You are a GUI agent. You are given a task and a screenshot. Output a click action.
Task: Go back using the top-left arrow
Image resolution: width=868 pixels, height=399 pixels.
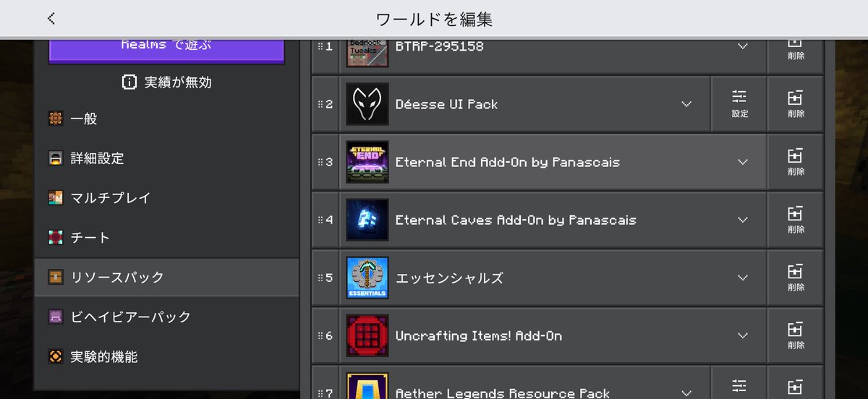coord(51,19)
